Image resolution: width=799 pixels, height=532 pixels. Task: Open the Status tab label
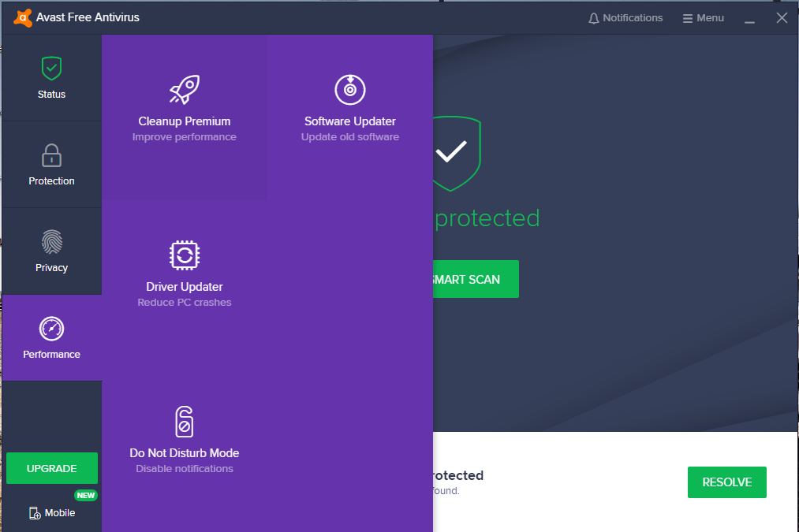[51, 94]
